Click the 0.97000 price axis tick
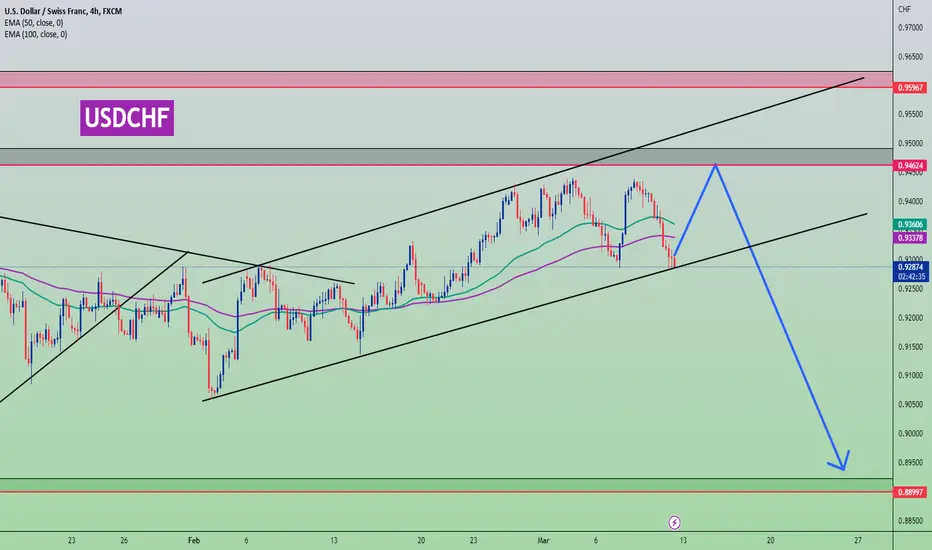 click(910, 27)
